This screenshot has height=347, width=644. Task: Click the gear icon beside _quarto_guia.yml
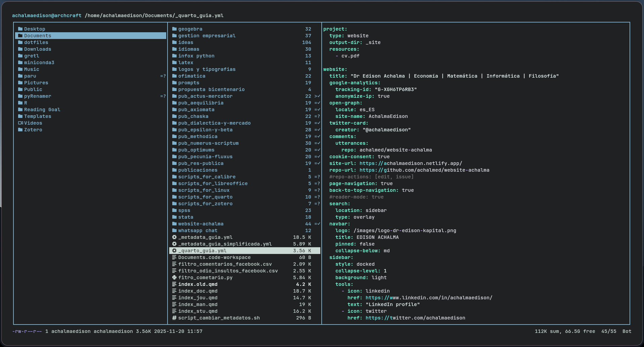point(174,251)
